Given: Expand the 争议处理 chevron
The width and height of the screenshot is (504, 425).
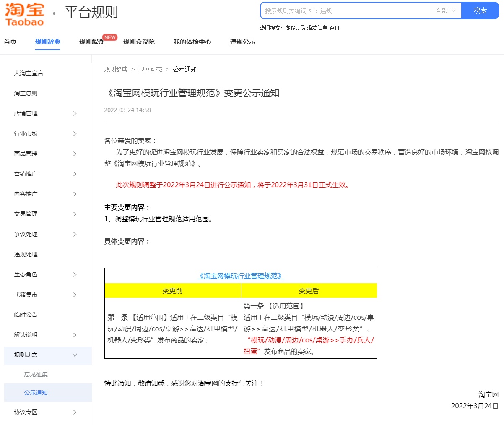Looking at the screenshot, I should [75, 234].
